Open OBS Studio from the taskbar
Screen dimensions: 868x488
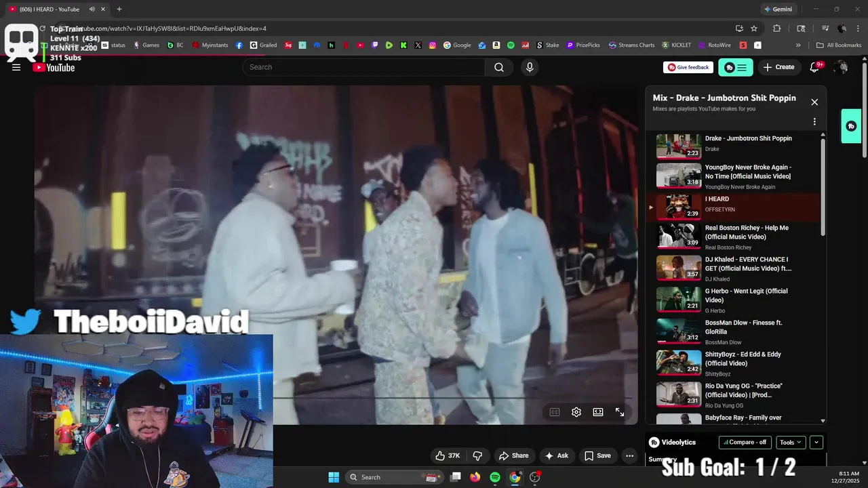point(535,477)
